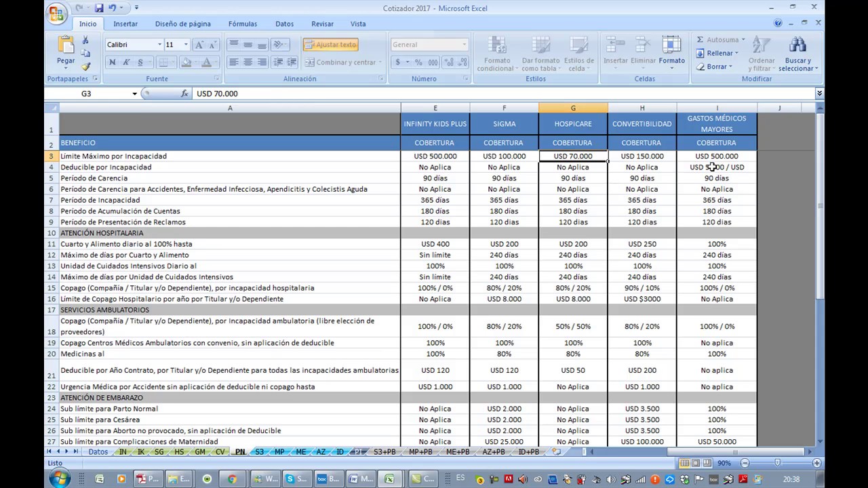Image resolution: width=868 pixels, height=488 pixels.
Task: Open the font color picker
Action: (206, 62)
